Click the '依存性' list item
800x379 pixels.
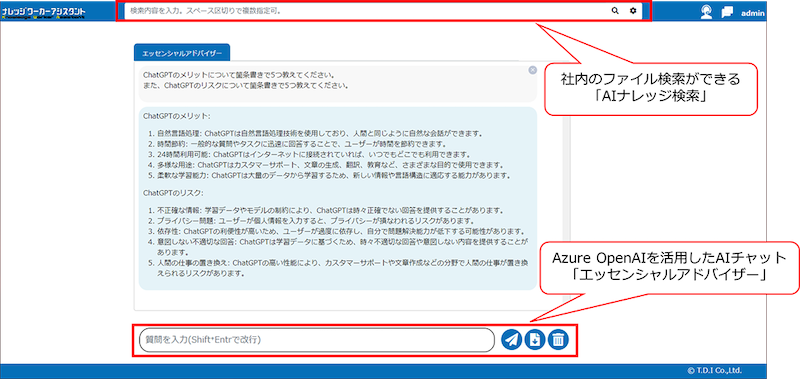(337, 231)
